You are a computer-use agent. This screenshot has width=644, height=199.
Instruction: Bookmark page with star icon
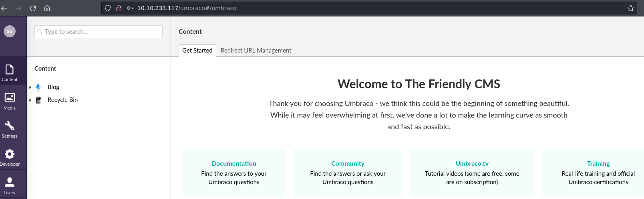pyautogui.click(x=631, y=8)
